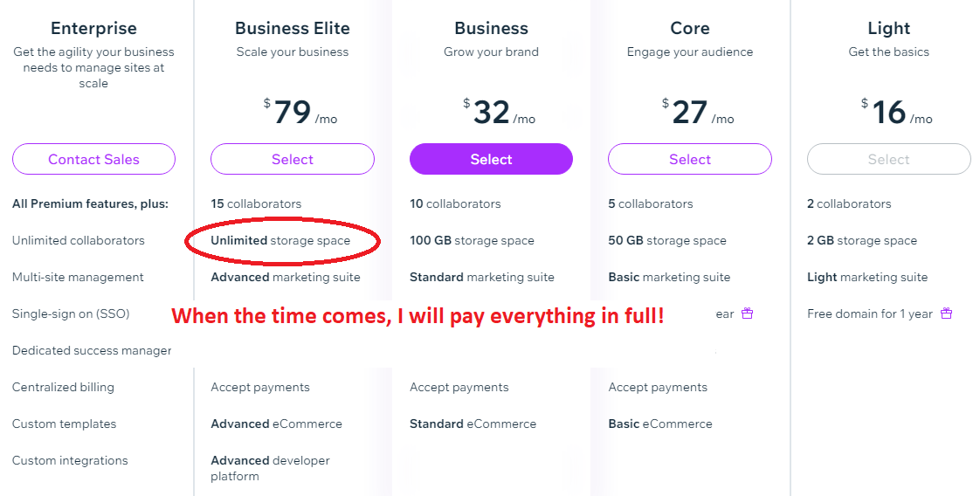The height and width of the screenshot is (496, 980).
Task: Click the circled Unlimited storage space text
Action: tap(280, 240)
